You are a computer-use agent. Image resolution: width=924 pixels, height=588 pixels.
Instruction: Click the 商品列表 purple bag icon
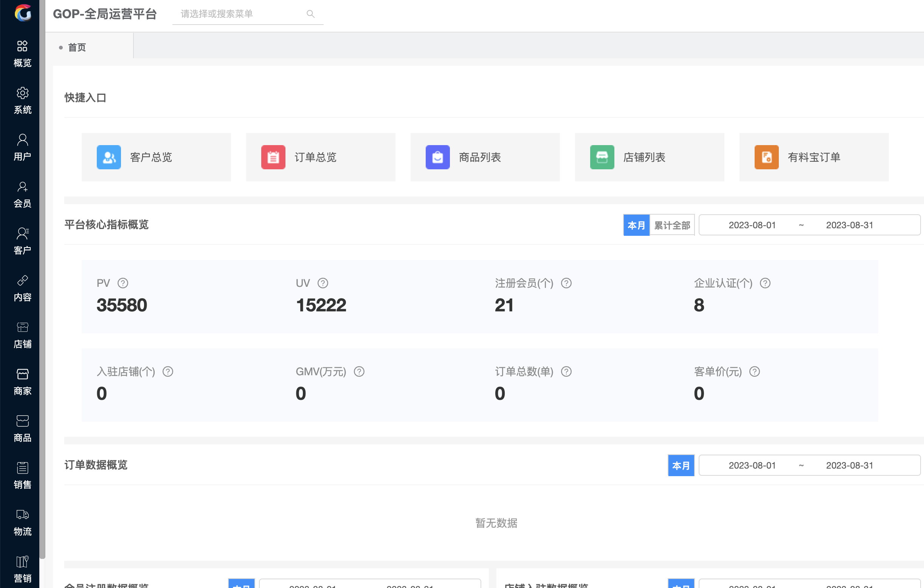(437, 157)
